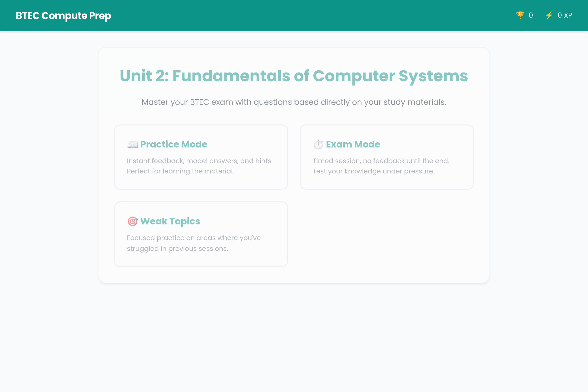588x392 pixels.
Task: Click 'Timed session, no feedback' description
Action: tap(381, 166)
